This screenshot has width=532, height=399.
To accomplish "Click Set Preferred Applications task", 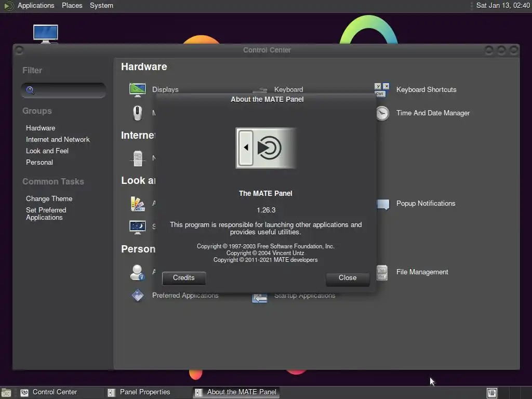I will (x=46, y=214).
